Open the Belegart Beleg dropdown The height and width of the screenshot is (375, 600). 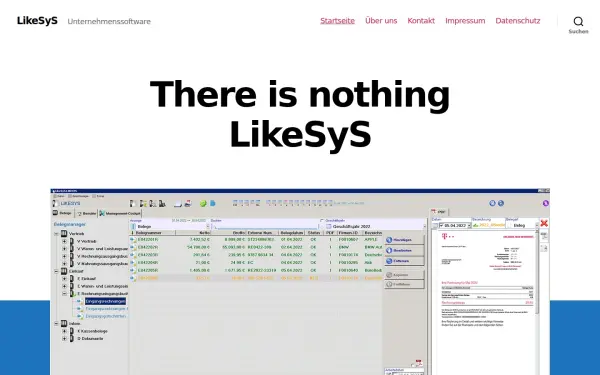536,226
